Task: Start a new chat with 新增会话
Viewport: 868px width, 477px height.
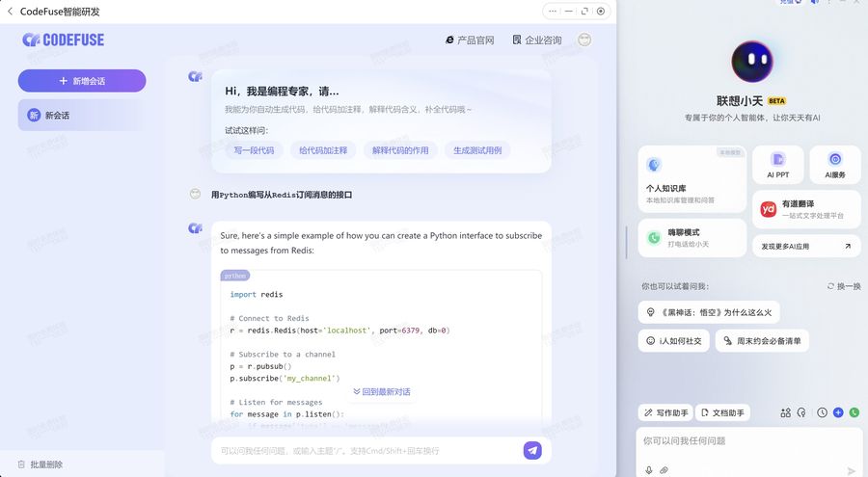Action: 82,81
